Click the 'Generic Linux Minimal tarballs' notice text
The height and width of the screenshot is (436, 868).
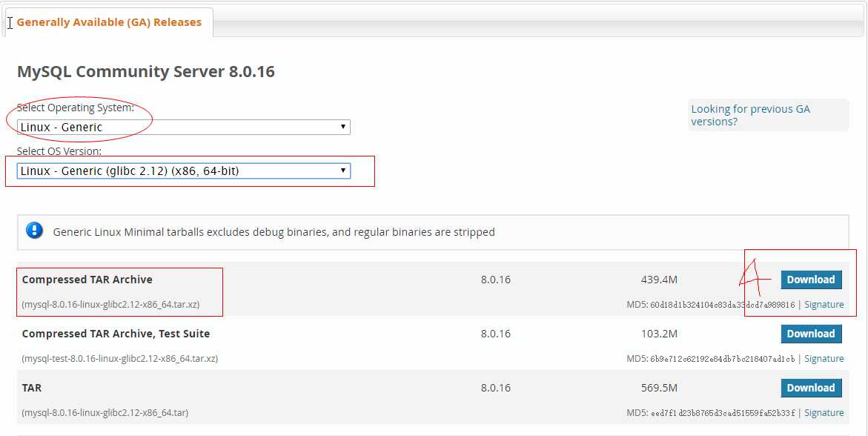click(x=274, y=232)
